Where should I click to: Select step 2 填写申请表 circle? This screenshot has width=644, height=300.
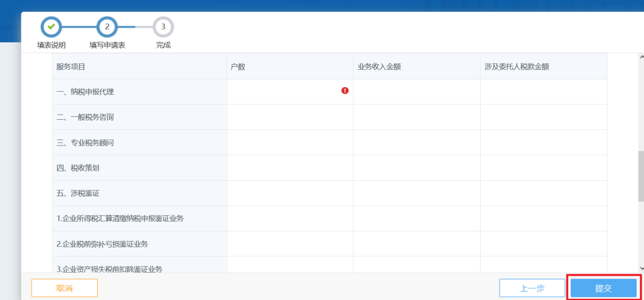coord(107,27)
